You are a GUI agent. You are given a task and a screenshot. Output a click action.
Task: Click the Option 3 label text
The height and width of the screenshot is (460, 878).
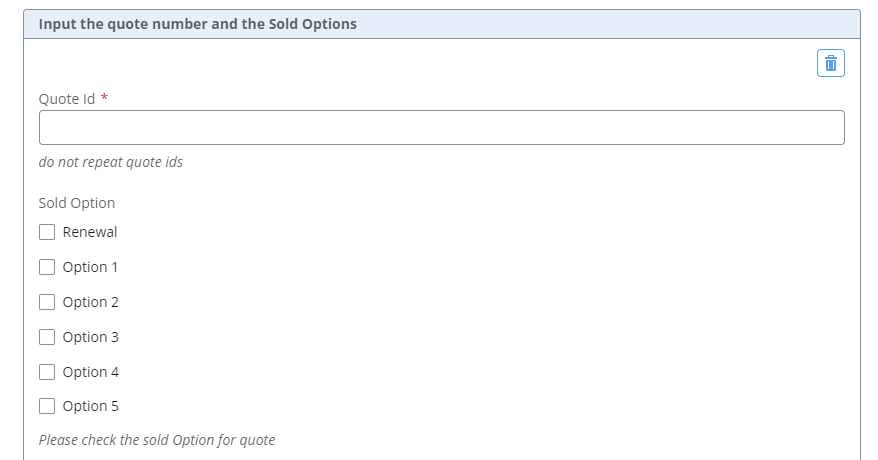(91, 337)
